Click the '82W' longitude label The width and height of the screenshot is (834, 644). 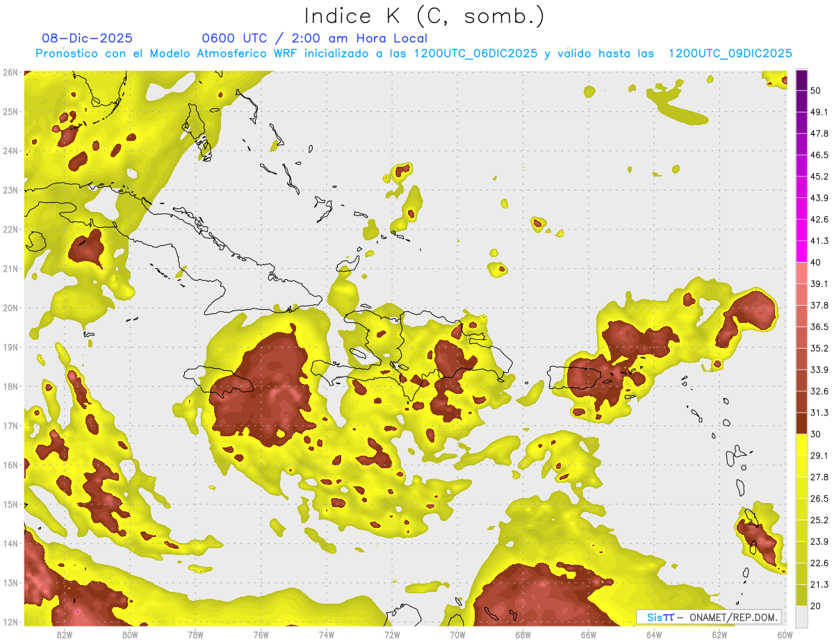pyautogui.click(x=65, y=634)
